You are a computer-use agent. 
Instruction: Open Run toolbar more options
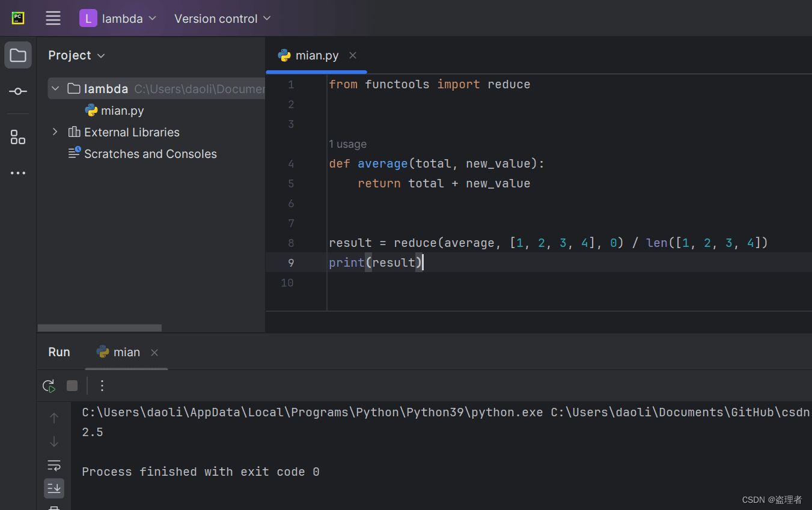(102, 386)
